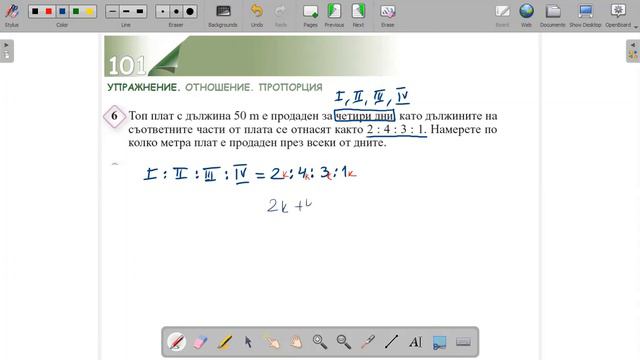The height and width of the screenshot is (360, 640).
Task: Click the heading "УПРАЖНЕНИЕ"
Action: coord(143,87)
